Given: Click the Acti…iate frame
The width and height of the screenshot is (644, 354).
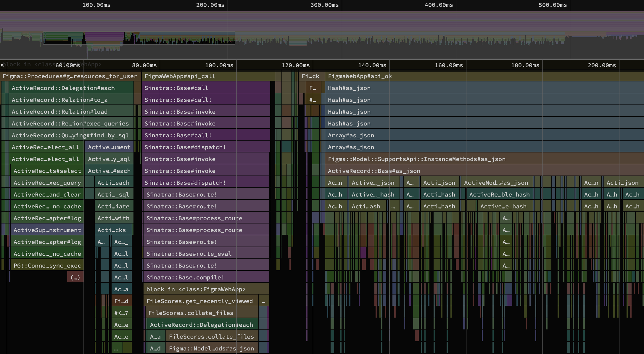Looking at the screenshot, I should (114, 206).
